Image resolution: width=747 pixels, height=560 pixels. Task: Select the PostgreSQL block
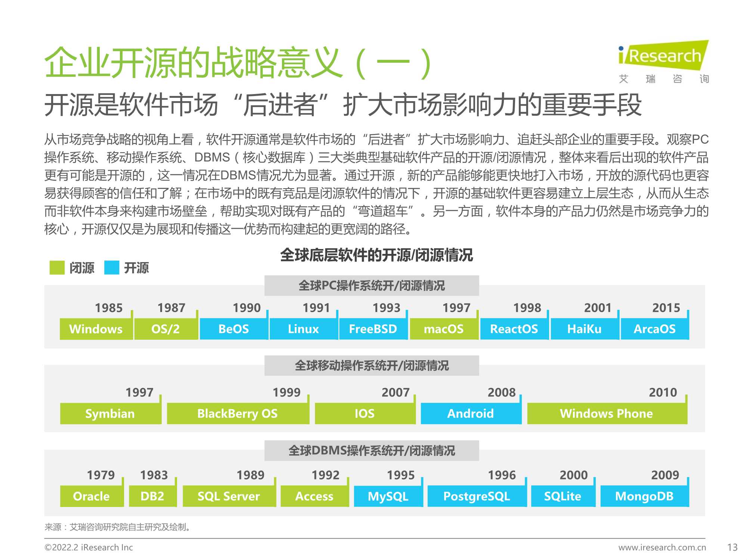477,496
